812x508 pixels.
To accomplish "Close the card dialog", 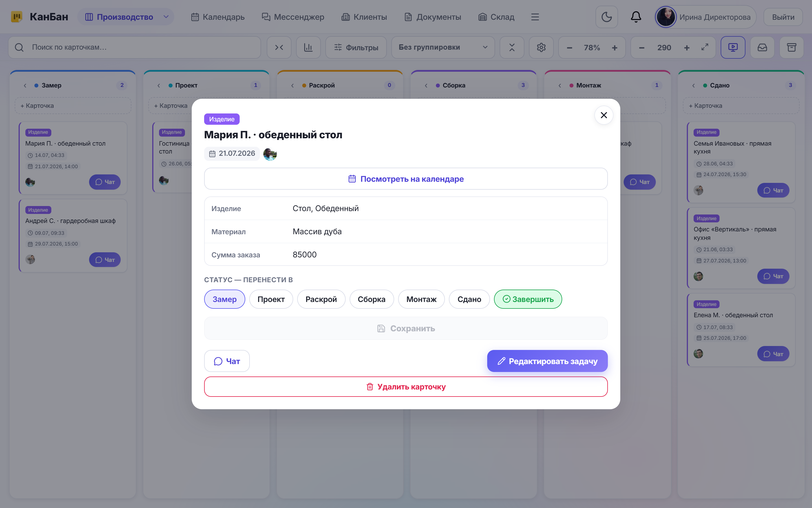I will (x=604, y=115).
